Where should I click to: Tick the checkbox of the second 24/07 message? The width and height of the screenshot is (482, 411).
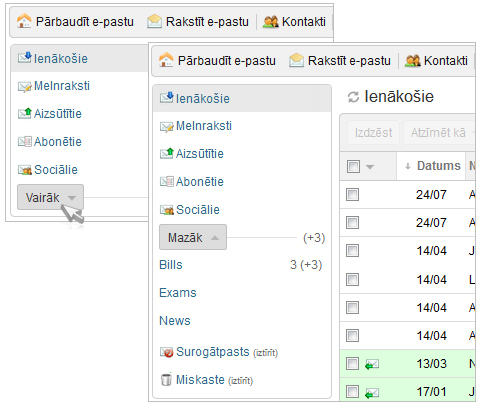click(x=352, y=222)
